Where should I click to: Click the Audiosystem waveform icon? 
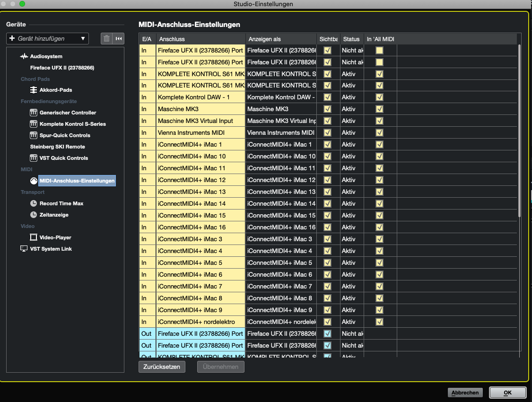24,56
